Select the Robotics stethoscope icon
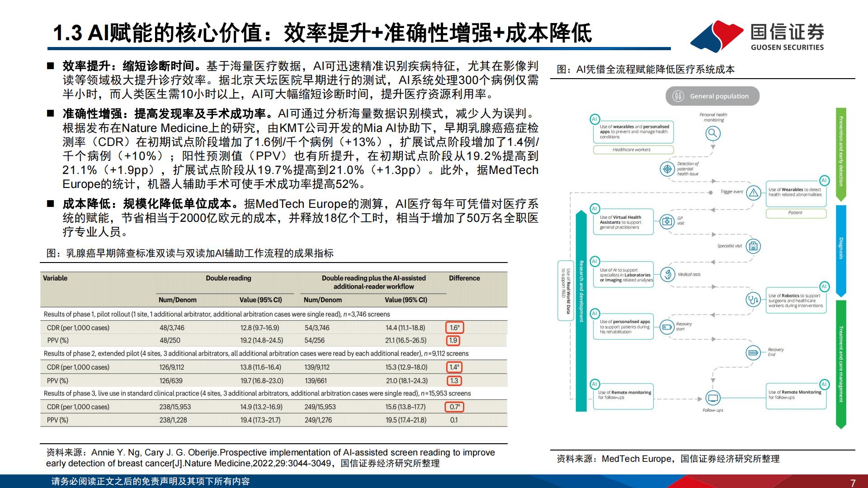This screenshot has width=868, height=488. (753, 300)
